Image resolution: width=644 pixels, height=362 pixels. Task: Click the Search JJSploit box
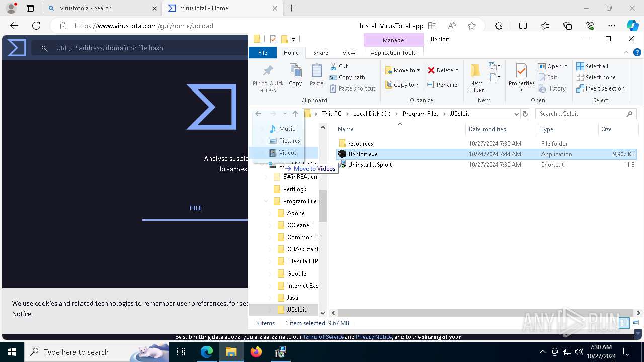586,114
